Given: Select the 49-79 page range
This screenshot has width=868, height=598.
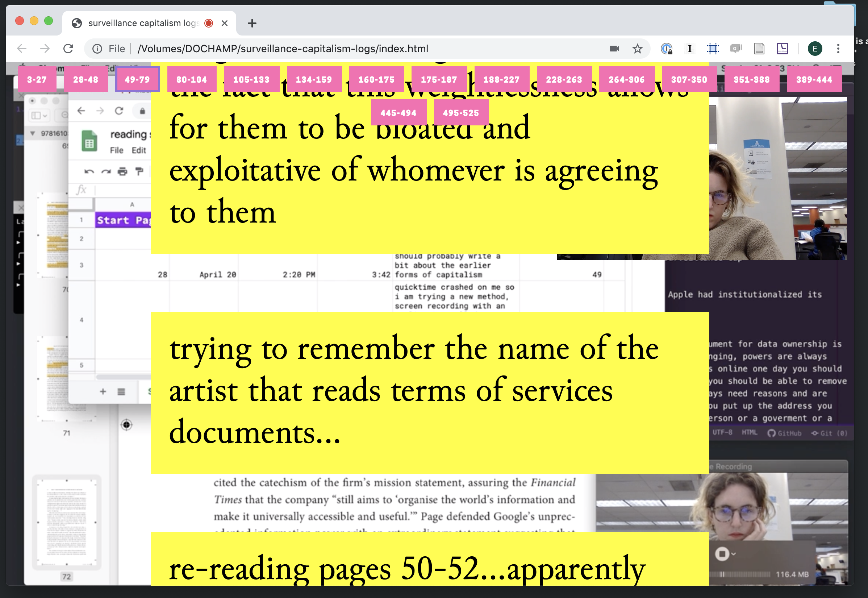Looking at the screenshot, I should point(137,79).
